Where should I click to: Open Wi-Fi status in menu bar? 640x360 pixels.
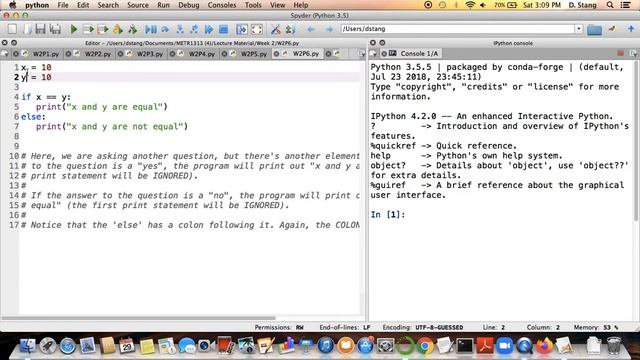tap(470, 5)
